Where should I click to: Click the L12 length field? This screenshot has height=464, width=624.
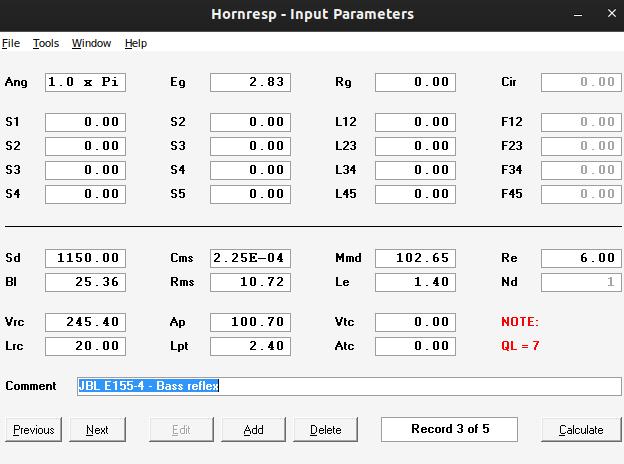click(415, 122)
